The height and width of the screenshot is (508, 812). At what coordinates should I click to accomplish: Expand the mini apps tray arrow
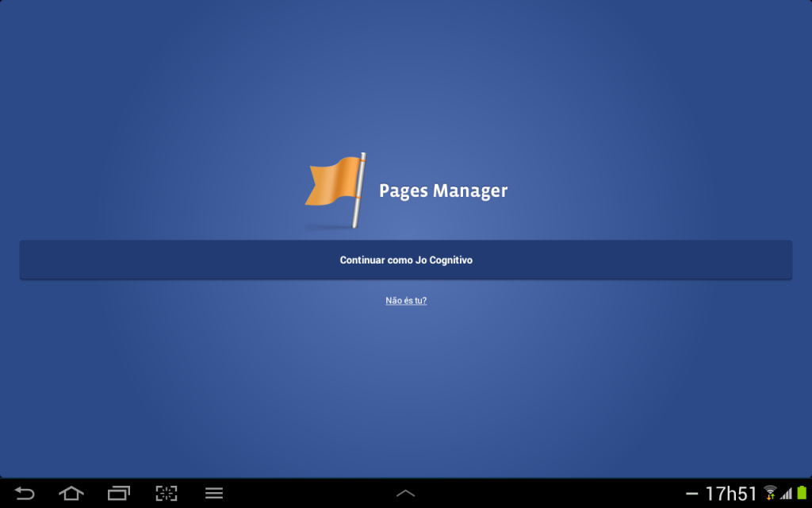(x=405, y=493)
